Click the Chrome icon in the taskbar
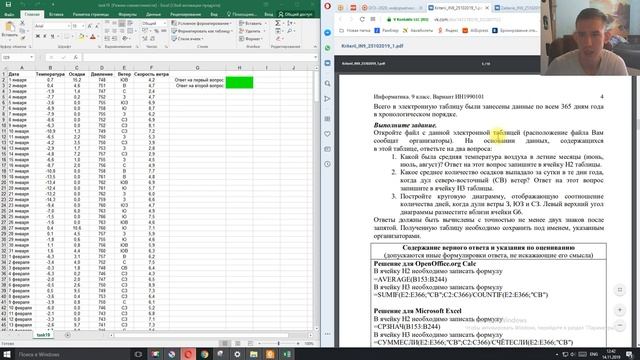640x360 pixels. [204, 354]
